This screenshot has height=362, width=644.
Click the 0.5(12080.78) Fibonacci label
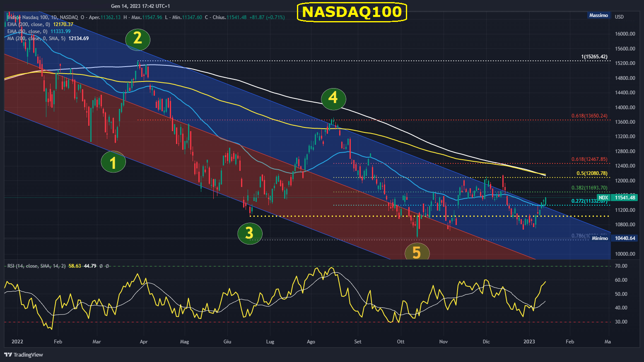tap(592, 173)
